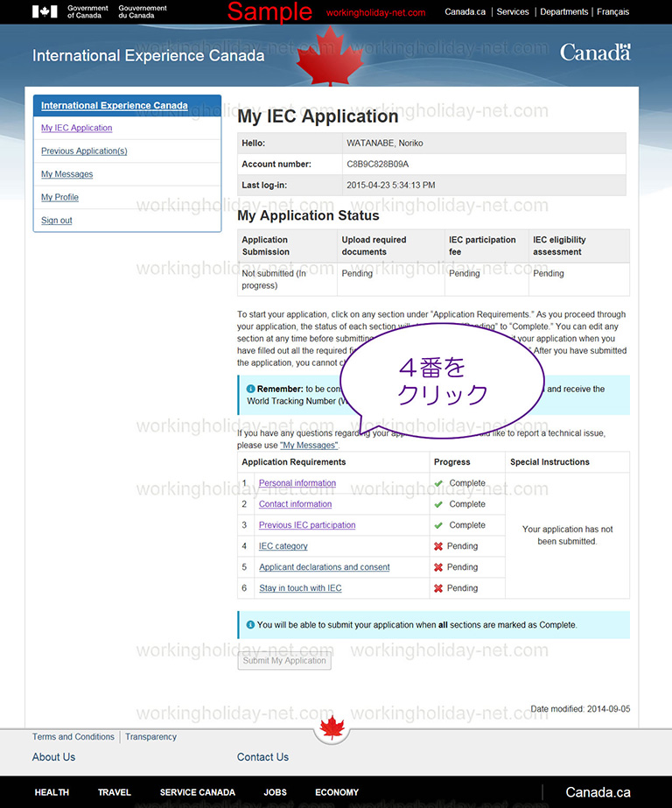Click the My Application Status heading
The height and width of the screenshot is (808, 672).
tap(308, 215)
